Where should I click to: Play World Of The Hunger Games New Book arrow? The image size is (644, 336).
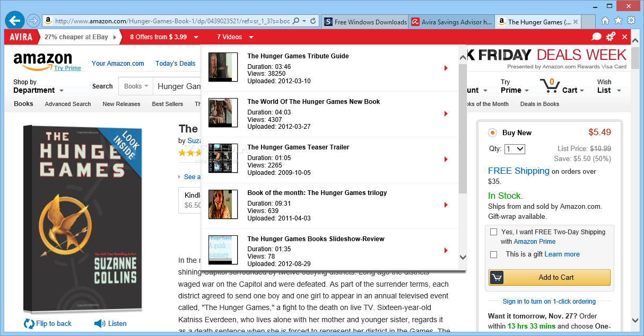point(446,114)
